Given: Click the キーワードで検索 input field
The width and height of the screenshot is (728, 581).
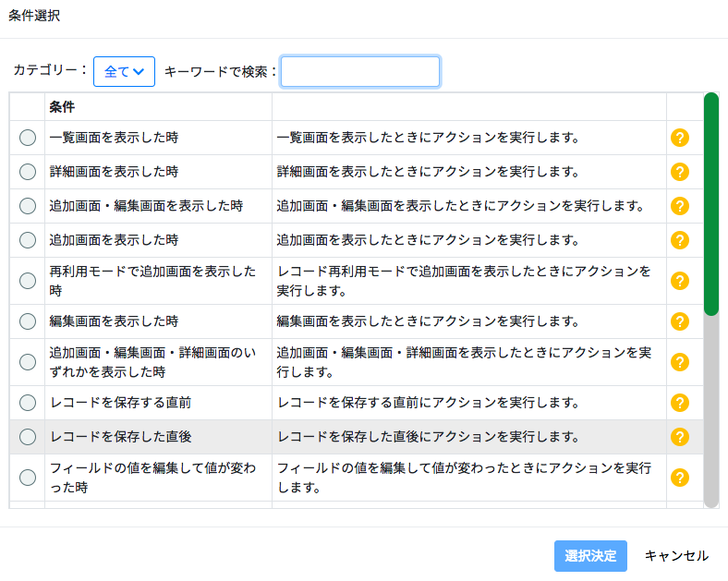Looking at the screenshot, I should tap(360, 71).
